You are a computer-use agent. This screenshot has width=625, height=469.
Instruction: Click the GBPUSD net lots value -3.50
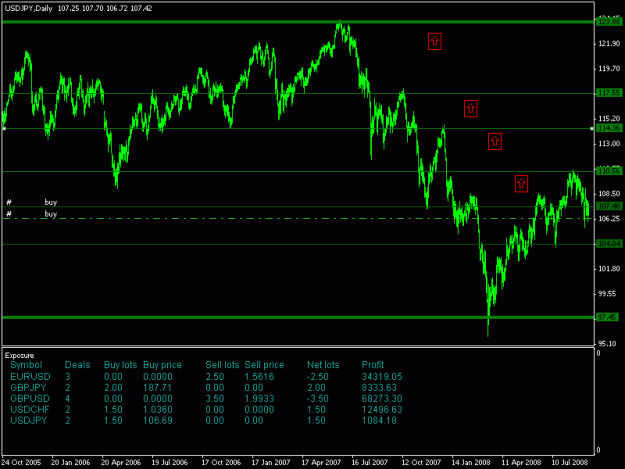(318, 398)
